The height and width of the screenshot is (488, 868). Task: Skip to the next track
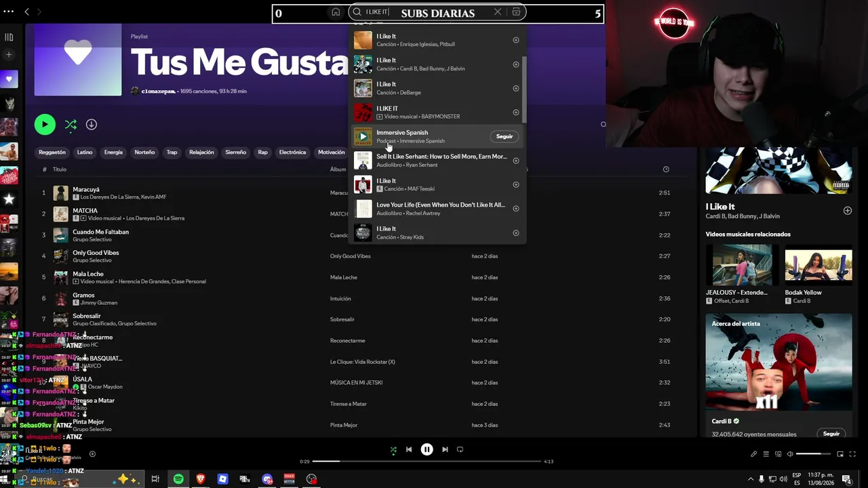click(445, 449)
